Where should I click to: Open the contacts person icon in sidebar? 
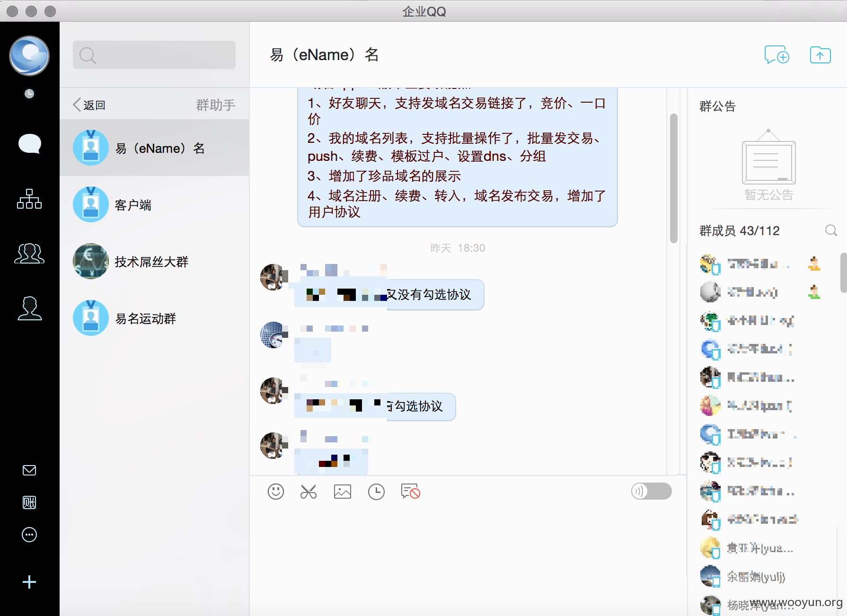click(x=29, y=308)
